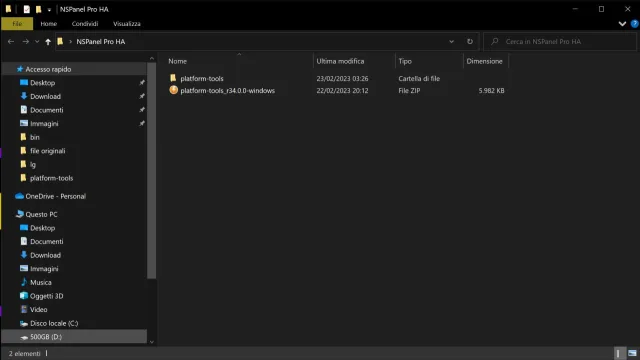Click the new folder quick access icon
640x360 pixels.
point(38,9)
